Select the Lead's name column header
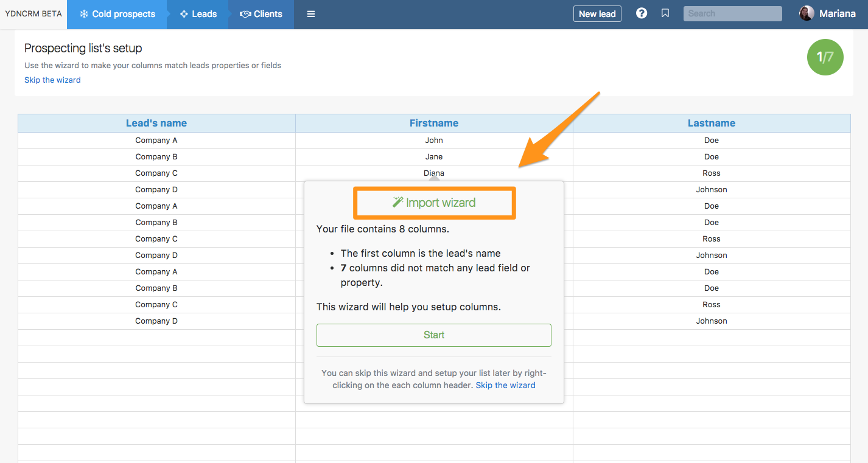 point(156,123)
